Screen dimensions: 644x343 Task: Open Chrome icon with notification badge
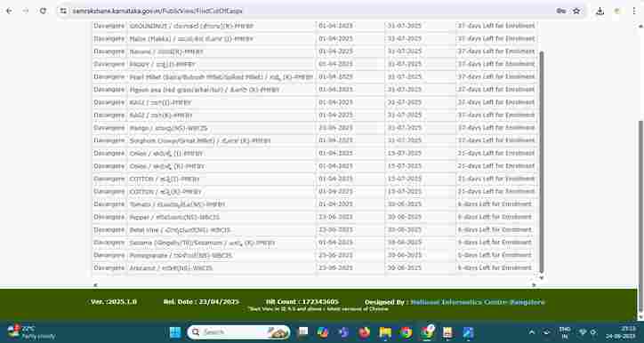pos(428,331)
